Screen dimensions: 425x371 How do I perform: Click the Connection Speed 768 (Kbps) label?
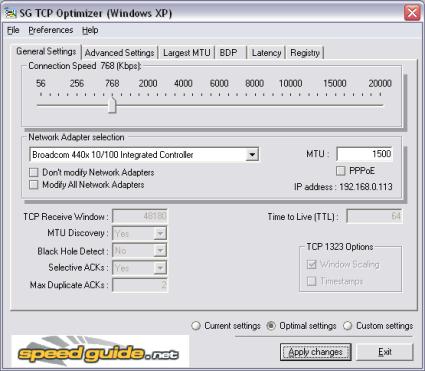[85, 66]
